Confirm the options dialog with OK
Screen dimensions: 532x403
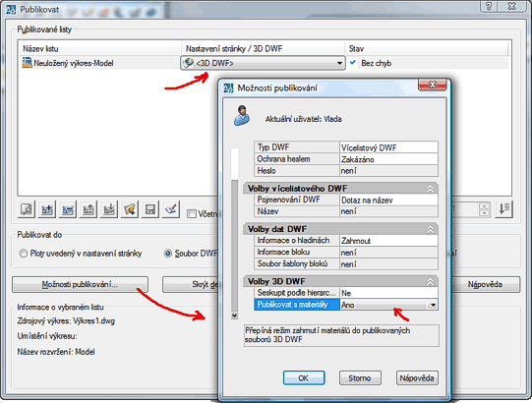point(304,377)
